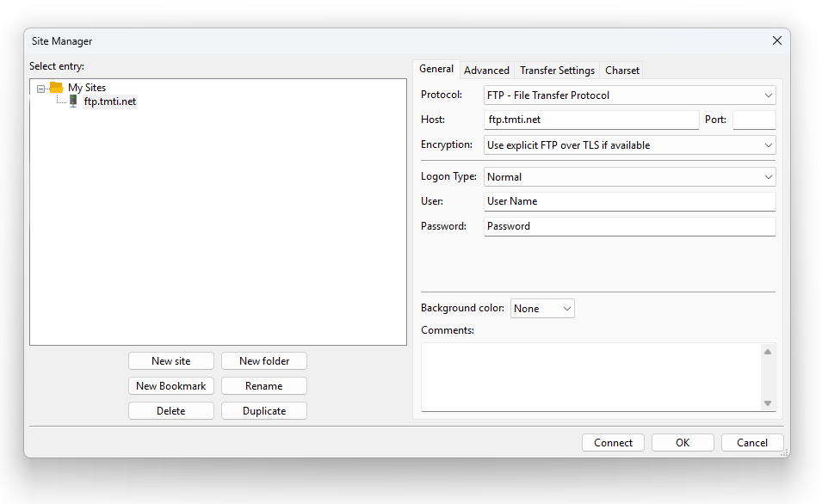Click the New folder button

coord(264,361)
